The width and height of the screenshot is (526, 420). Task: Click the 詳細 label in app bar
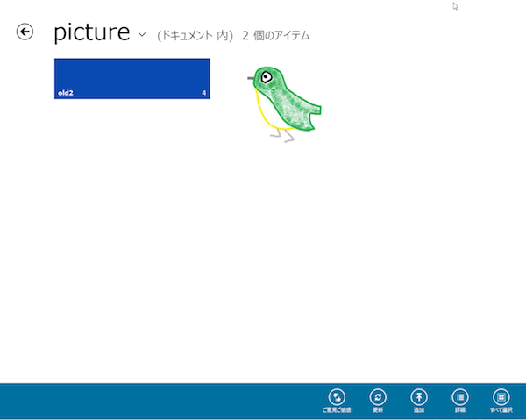[x=460, y=410]
